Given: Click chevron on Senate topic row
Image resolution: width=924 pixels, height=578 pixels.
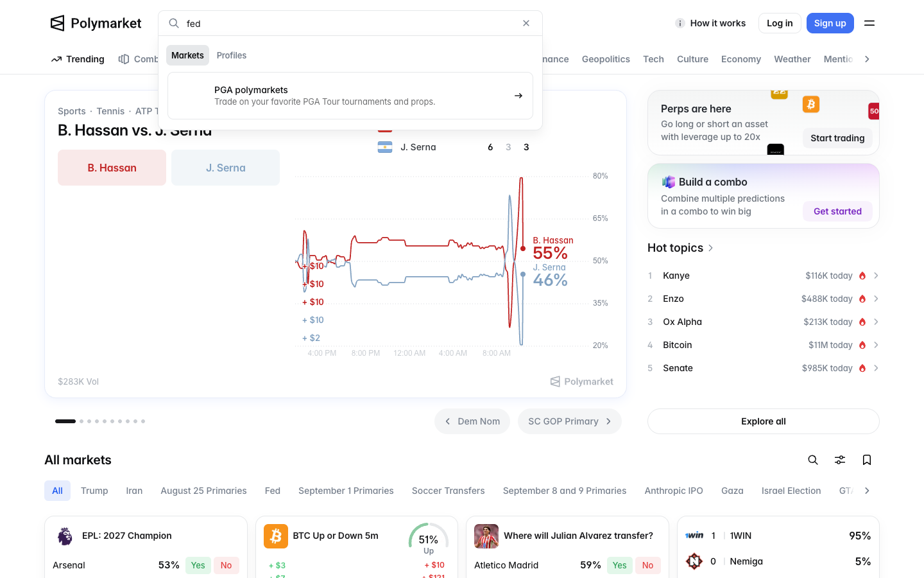Looking at the screenshot, I should click(x=876, y=368).
